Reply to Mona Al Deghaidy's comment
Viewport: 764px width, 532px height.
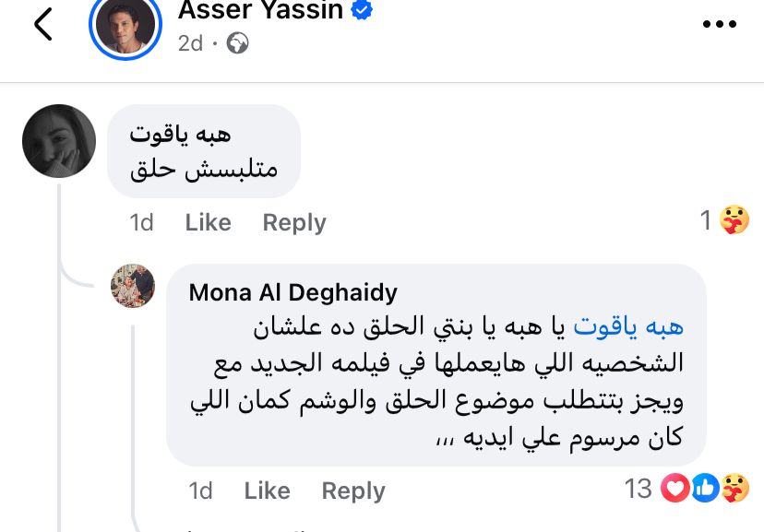[352, 491]
